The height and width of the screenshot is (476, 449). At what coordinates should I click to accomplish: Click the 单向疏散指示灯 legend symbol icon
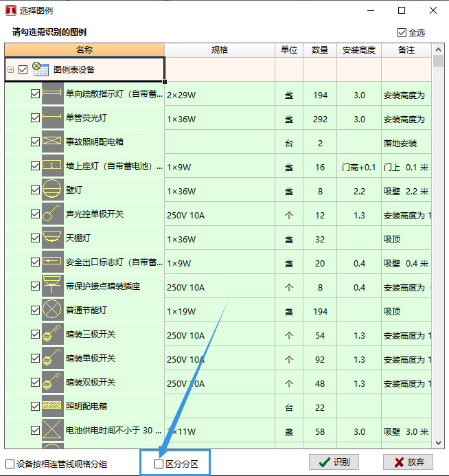coord(52,94)
